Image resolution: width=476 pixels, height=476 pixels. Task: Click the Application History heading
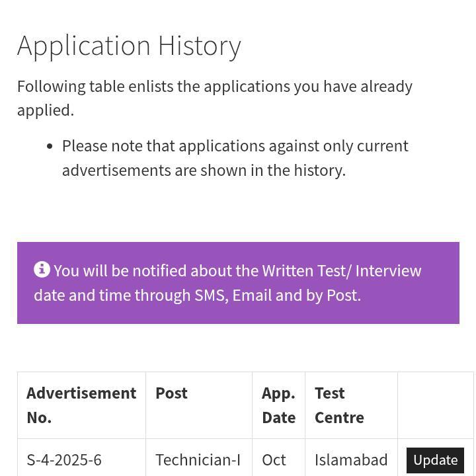129,46
